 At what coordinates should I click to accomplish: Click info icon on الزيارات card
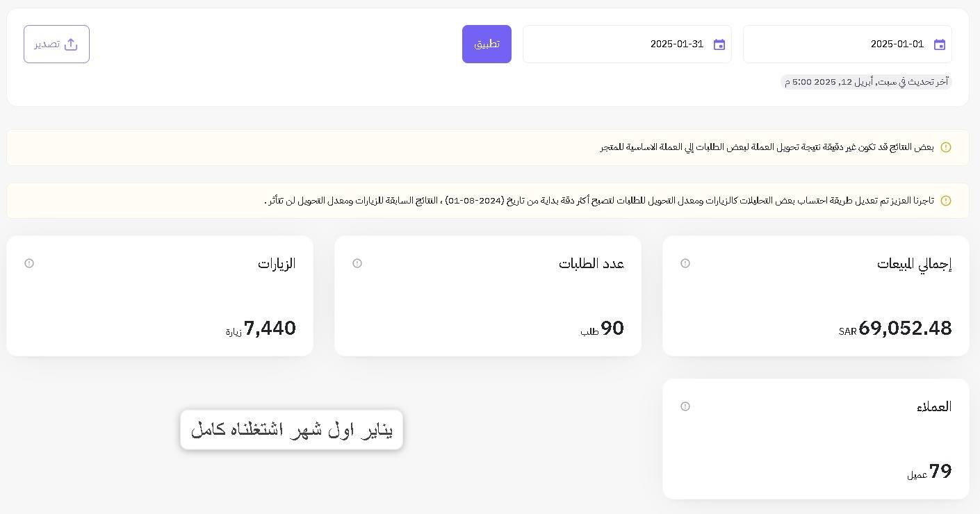[29, 263]
